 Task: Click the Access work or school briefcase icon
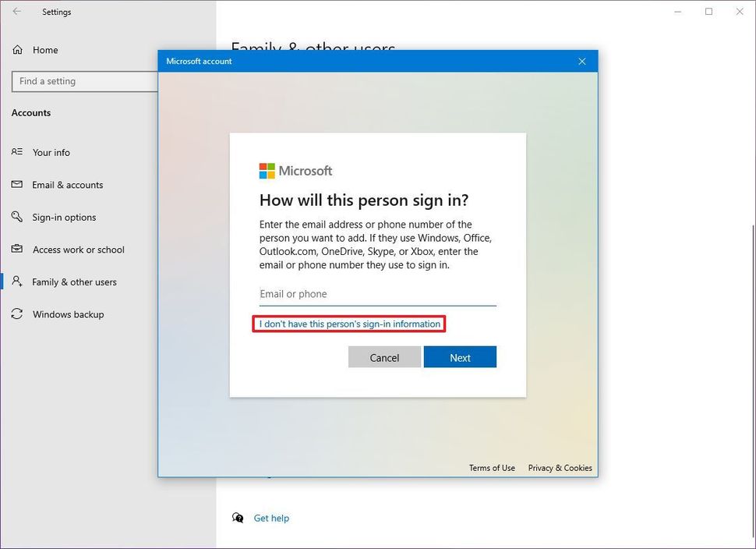point(17,250)
